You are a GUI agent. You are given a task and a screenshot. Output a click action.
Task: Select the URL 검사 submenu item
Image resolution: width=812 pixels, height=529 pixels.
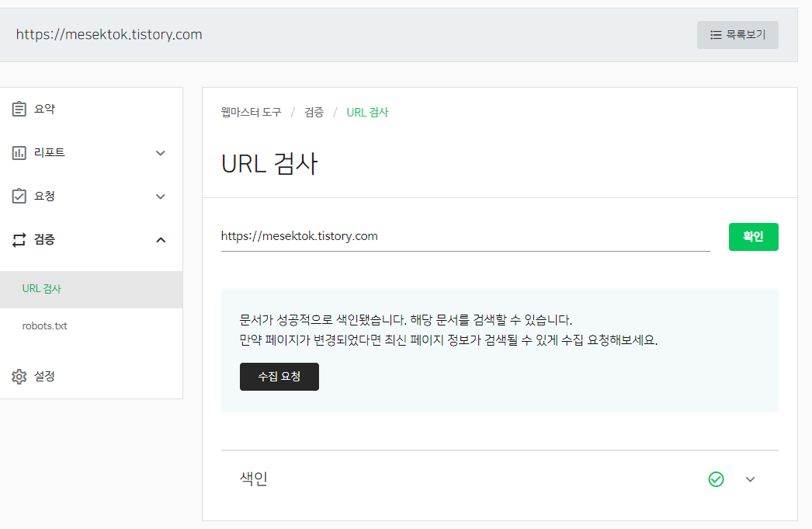tap(91, 289)
